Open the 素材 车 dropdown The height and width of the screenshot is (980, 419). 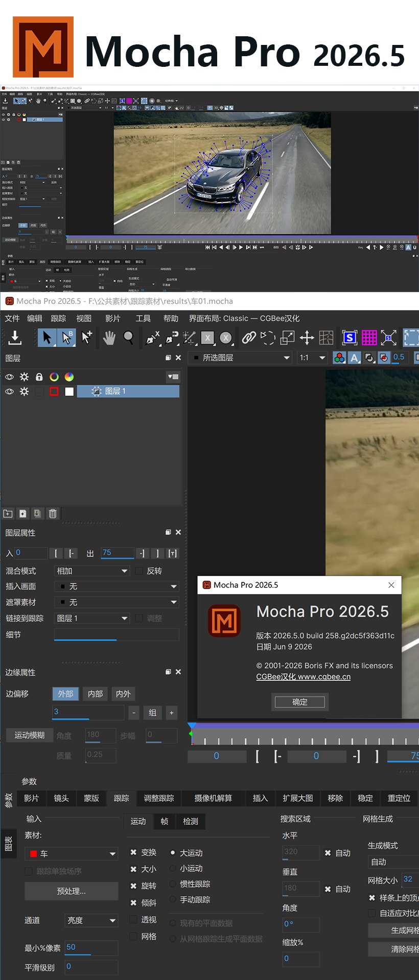point(72,854)
